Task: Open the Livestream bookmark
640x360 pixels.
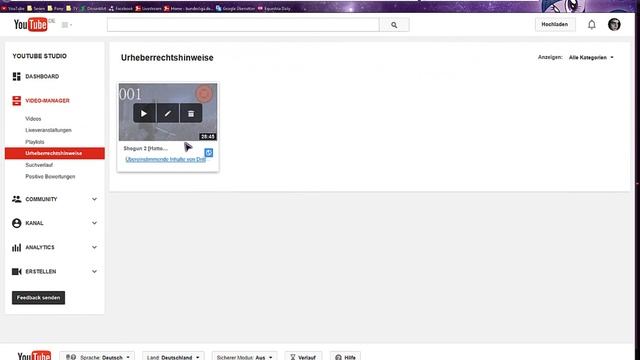Action: [149, 8]
